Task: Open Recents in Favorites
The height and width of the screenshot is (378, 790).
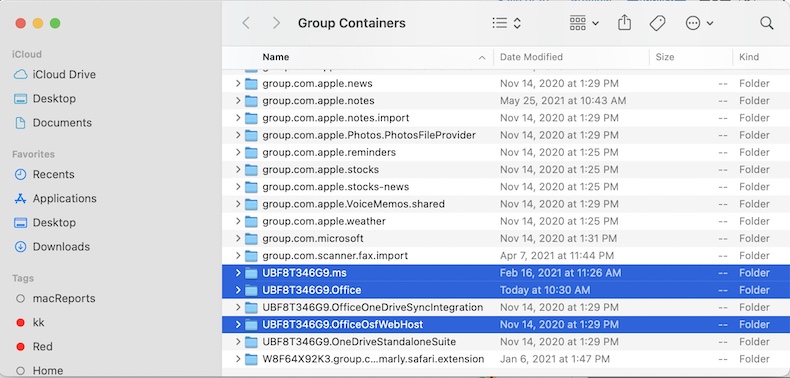Action: [x=44, y=174]
